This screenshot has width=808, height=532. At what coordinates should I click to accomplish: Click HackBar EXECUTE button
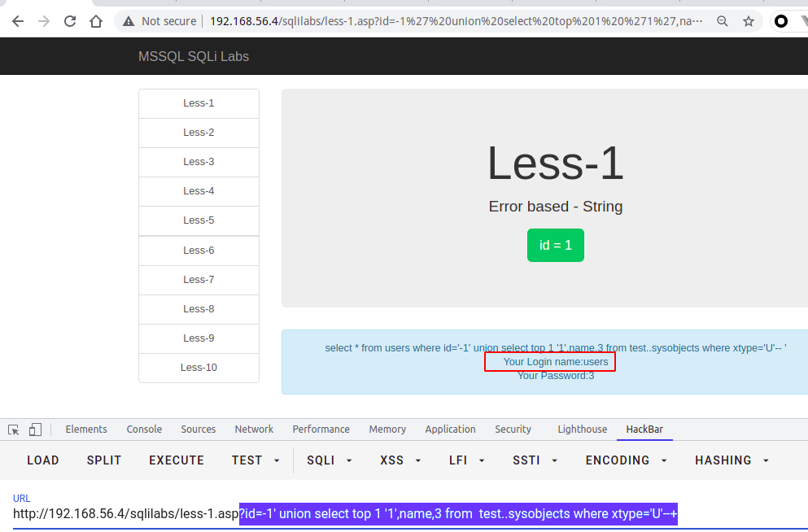(x=177, y=460)
